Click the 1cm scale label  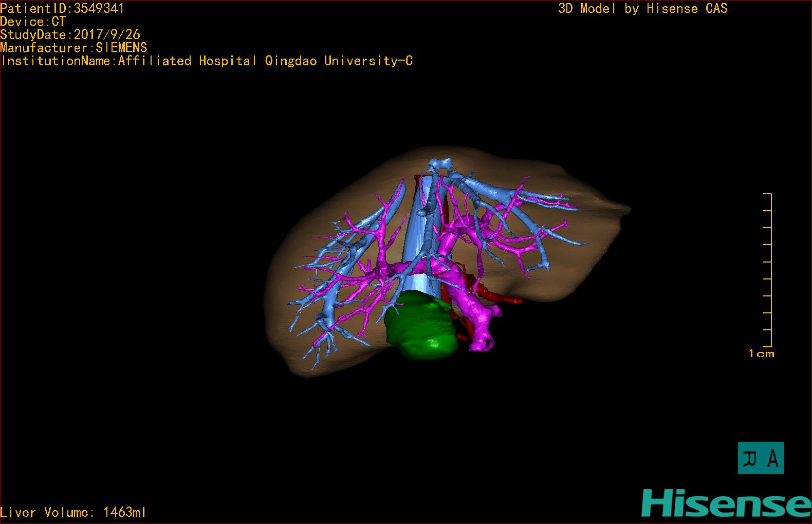point(761,353)
